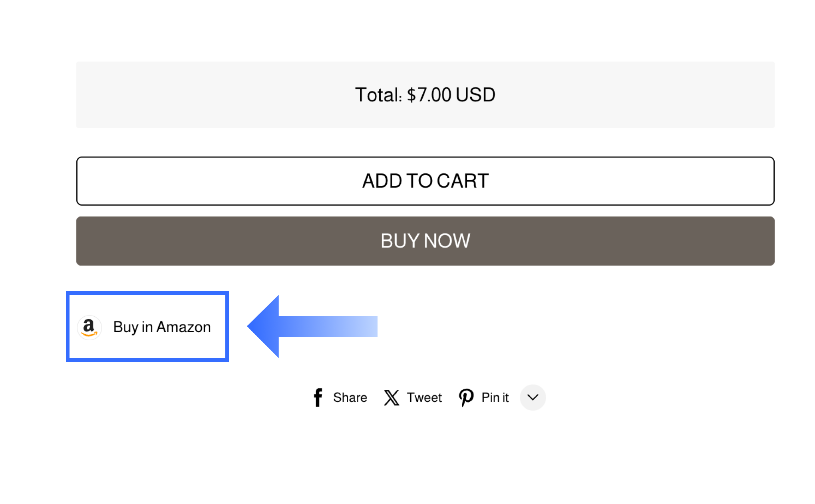Select the Tweet text label
This screenshot has width=815, height=504.
(x=424, y=397)
